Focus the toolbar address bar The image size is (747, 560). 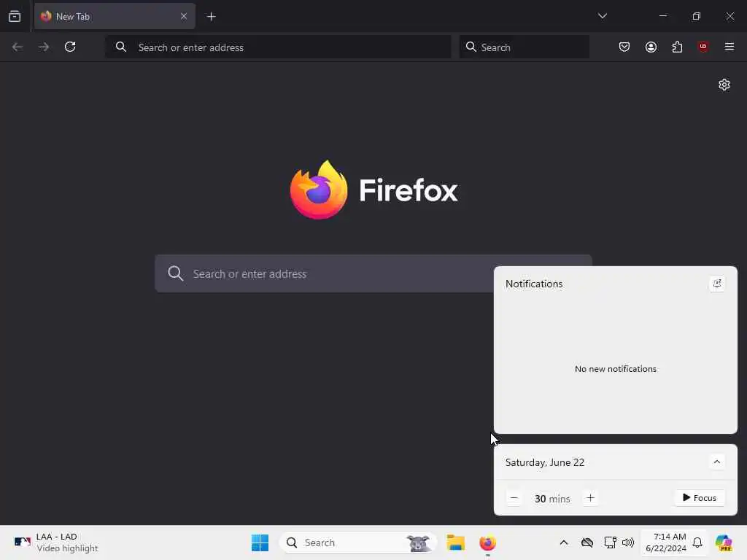(x=278, y=47)
